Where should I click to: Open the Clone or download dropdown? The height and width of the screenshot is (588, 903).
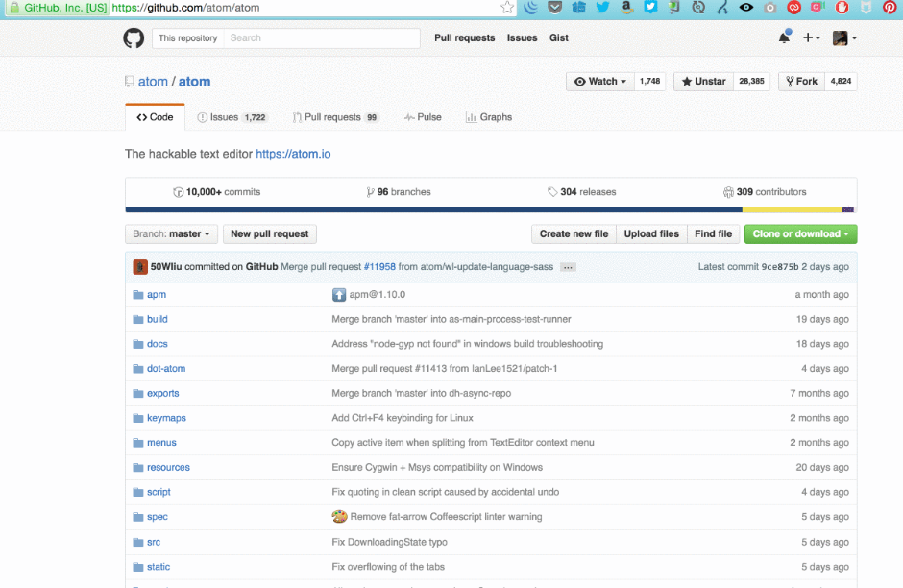coord(800,233)
